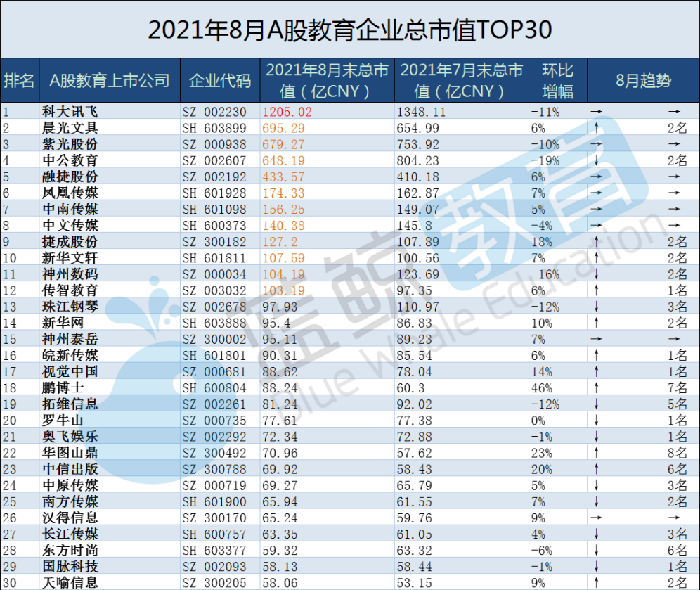The width and height of the screenshot is (700, 590).
Task: Click rank number 30
Action: tap(10, 583)
